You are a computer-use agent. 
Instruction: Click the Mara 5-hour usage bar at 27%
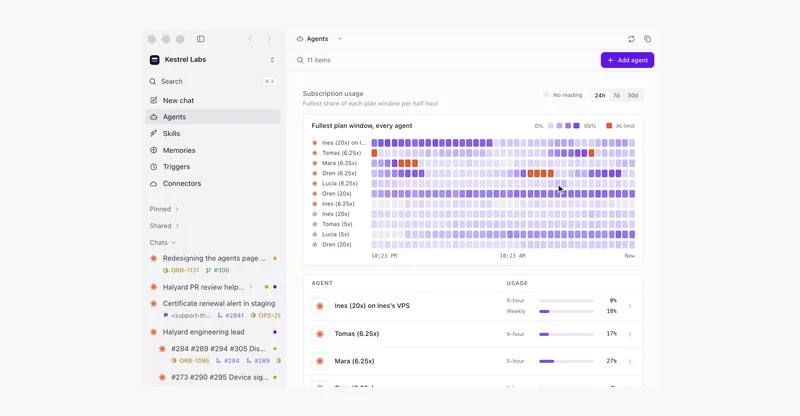pyautogui.click(x=566, y=361)
